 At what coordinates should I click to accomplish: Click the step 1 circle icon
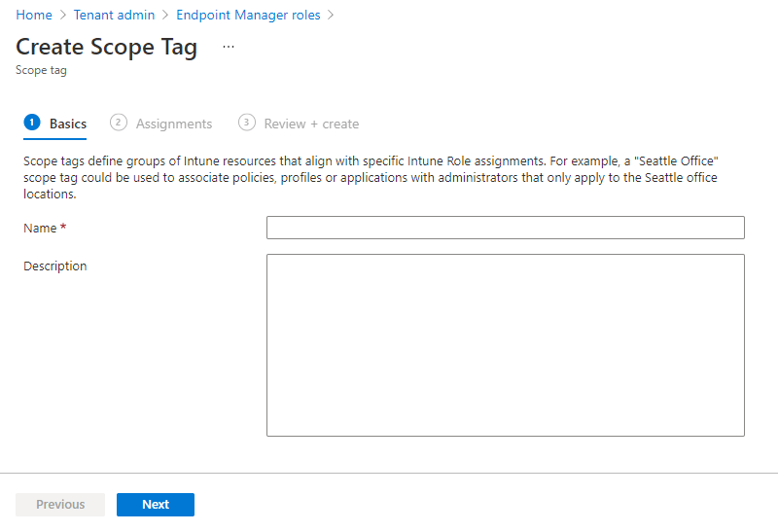(32, 123)
